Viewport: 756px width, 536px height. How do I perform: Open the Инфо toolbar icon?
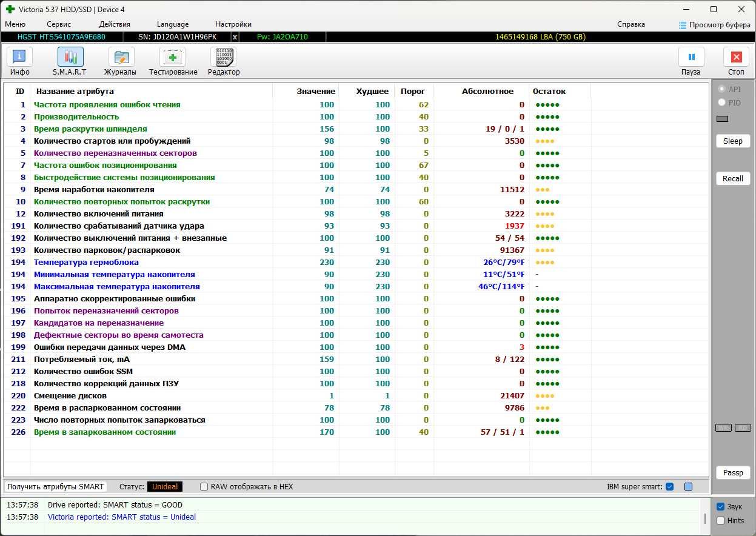[19, 57]
